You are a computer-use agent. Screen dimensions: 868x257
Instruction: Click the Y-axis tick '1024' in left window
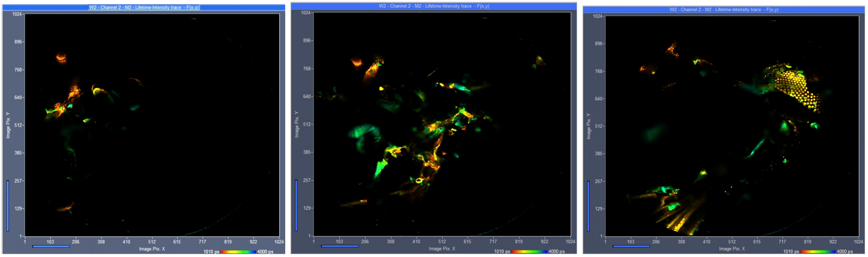click(x=17, y=14)
